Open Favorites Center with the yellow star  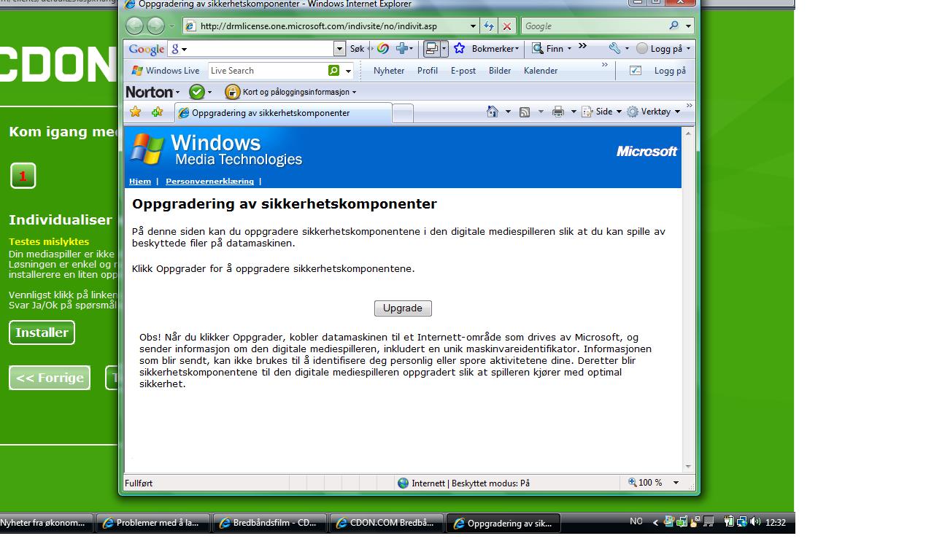pyautogui.click(x=135, y=112)
